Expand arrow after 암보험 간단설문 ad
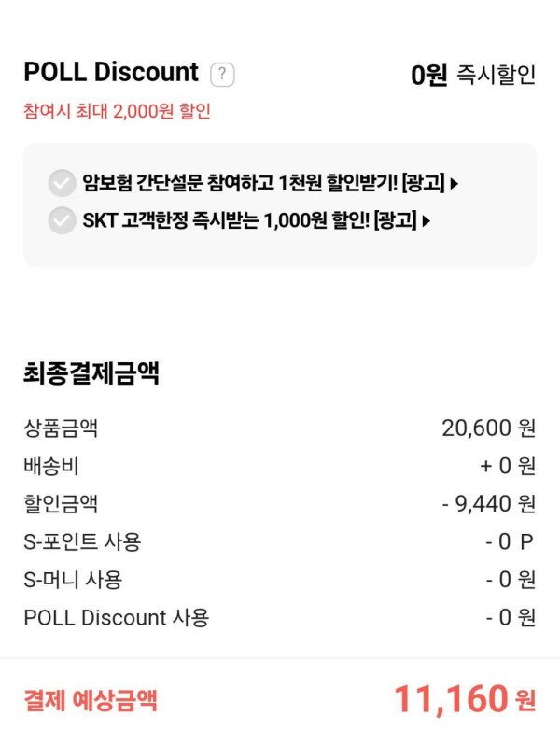The height and width of the screenshot is (744, 560). coord(455,184)
